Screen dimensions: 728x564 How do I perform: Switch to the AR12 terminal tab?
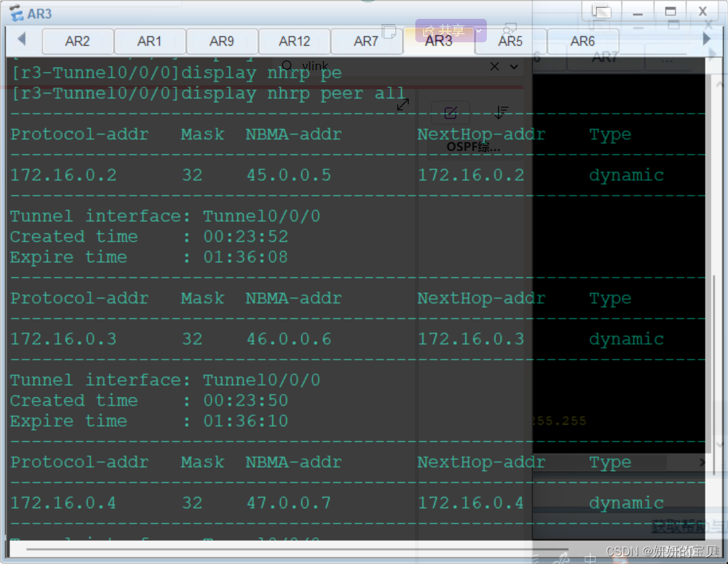[x=294, y=41]
